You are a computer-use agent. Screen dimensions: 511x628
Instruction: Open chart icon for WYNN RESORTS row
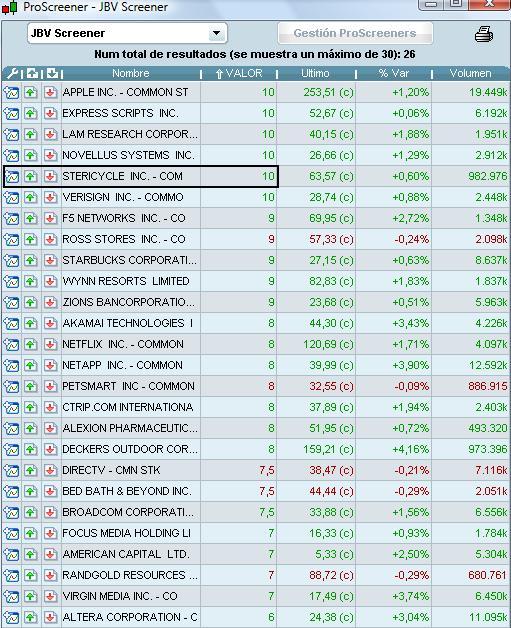[x=12, y=281]
